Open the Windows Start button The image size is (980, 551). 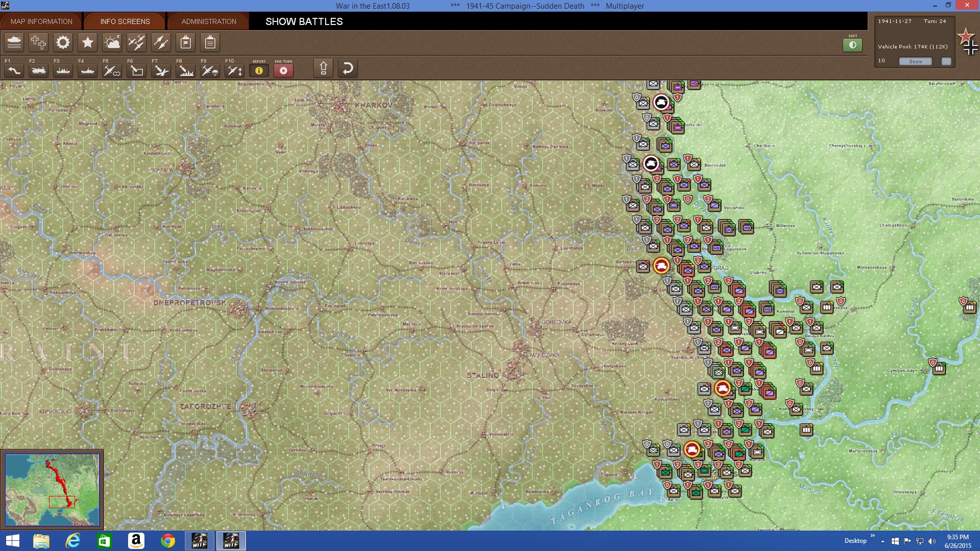12,541
